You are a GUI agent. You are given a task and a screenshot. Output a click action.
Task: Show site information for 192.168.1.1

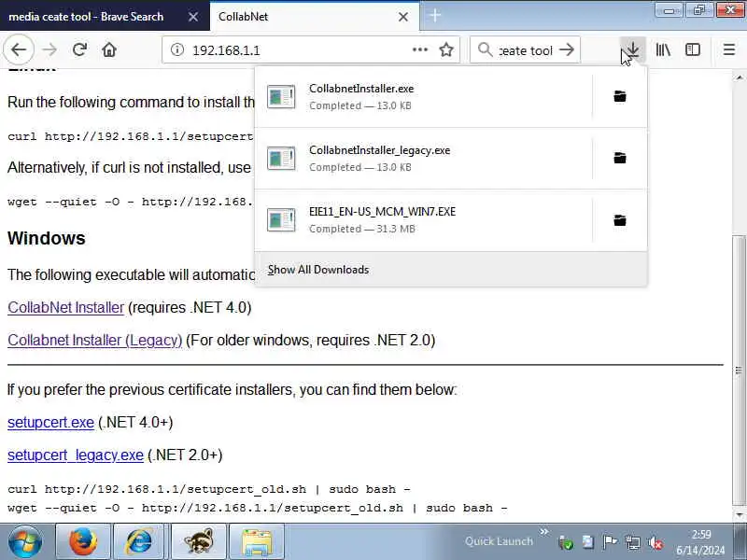pyautogui.click(x=177, y=49)
